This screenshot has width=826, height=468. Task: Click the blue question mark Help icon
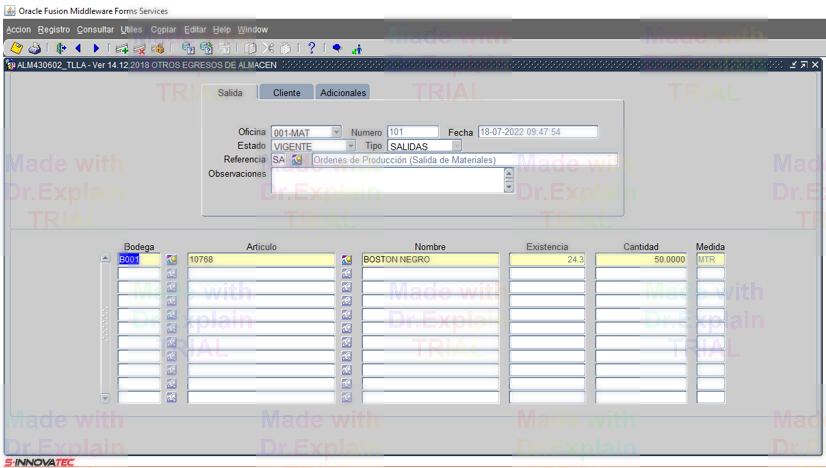pos(311,48)
